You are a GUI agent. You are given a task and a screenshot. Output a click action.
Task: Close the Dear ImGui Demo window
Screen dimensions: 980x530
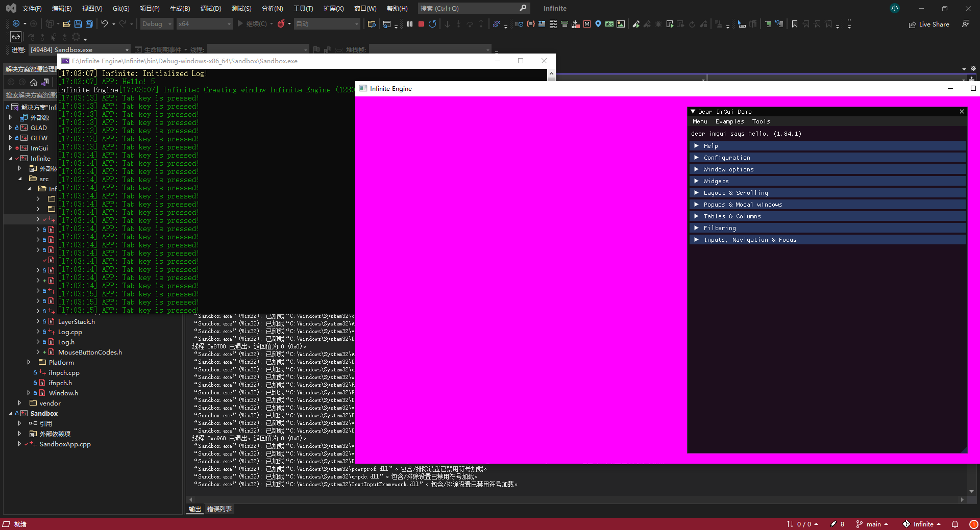tap(962, 111)
